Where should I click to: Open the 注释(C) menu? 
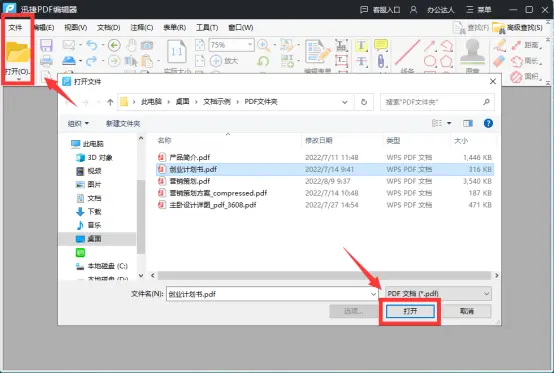tap(142, 28)
